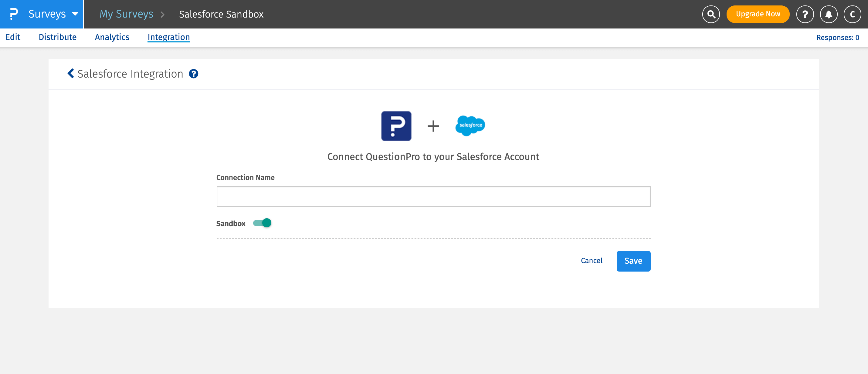Click the QuestionPro logo above the connection form
Viewport: 868px width, 374px height.
coord(396,126)
